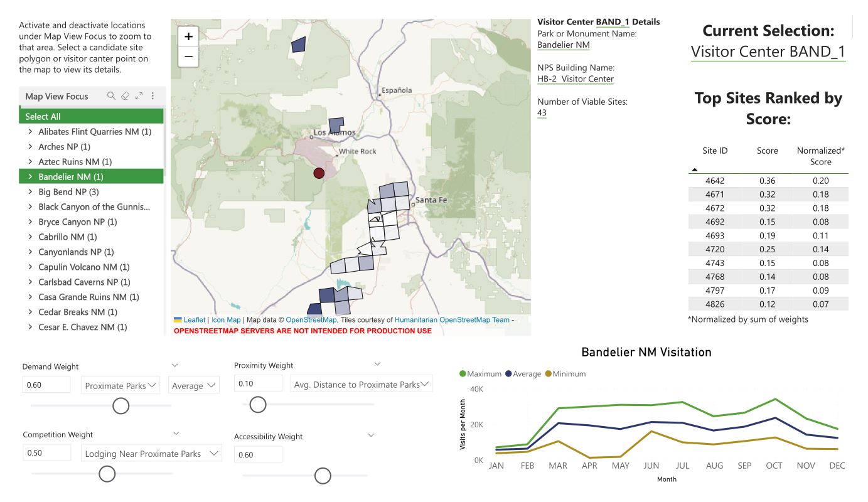Open Map View Focus more options menu

click(x=153, y=96)
